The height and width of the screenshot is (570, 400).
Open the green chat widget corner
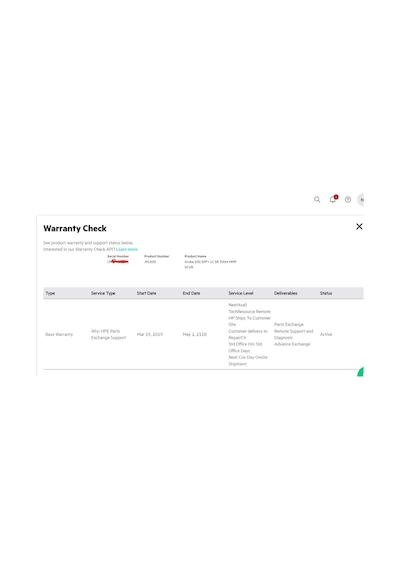(x=360, y=372)
